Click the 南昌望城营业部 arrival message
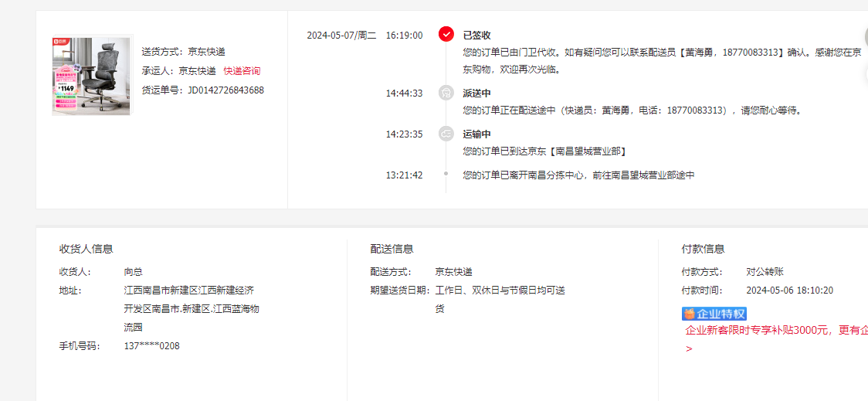The height and width of the screenshot is (401, 868). [x=544, y=151]
